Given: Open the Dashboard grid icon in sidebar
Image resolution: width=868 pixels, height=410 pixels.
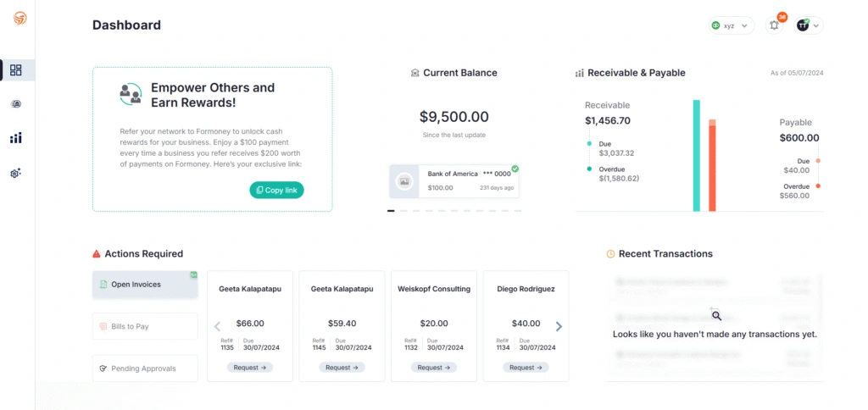Looking at the screenshot, I should click(x=16, y=70).
